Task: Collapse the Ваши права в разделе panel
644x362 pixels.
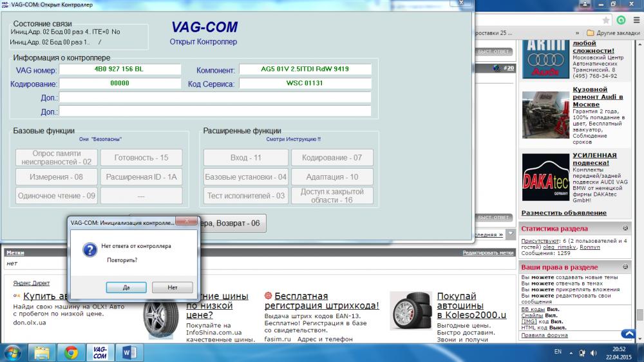Action: tap(625, 267)
